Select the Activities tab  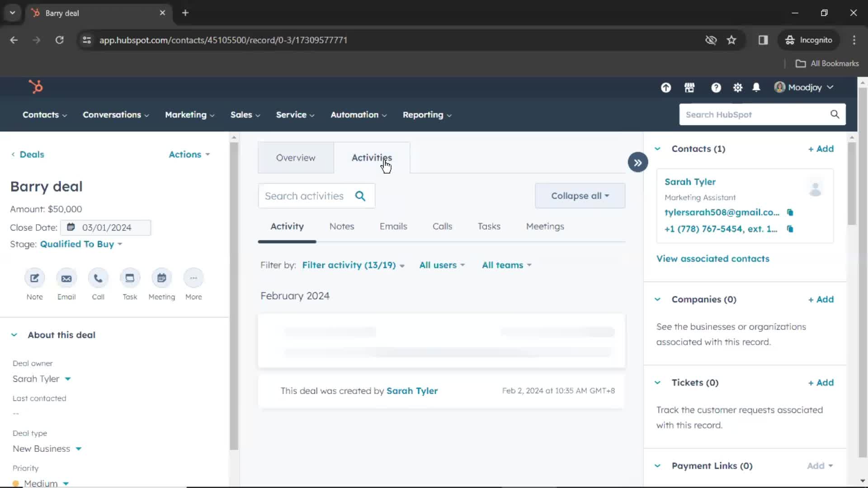pos(372,158)
